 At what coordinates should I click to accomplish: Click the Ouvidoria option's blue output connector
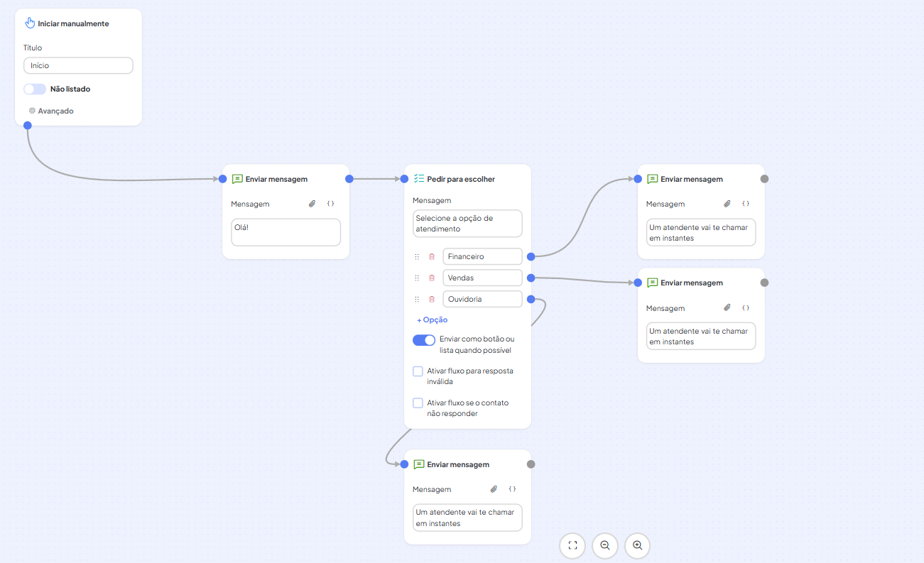(x=531, y=300)
